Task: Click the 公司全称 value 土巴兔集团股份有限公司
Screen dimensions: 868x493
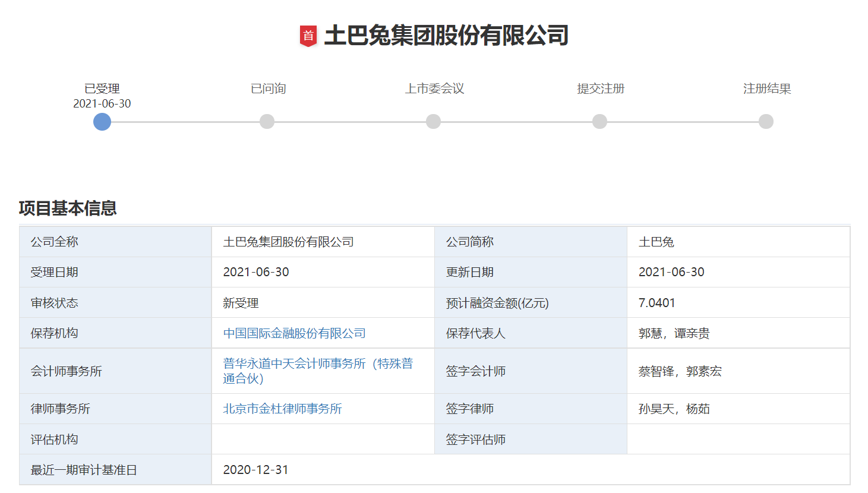Action: 288,242
